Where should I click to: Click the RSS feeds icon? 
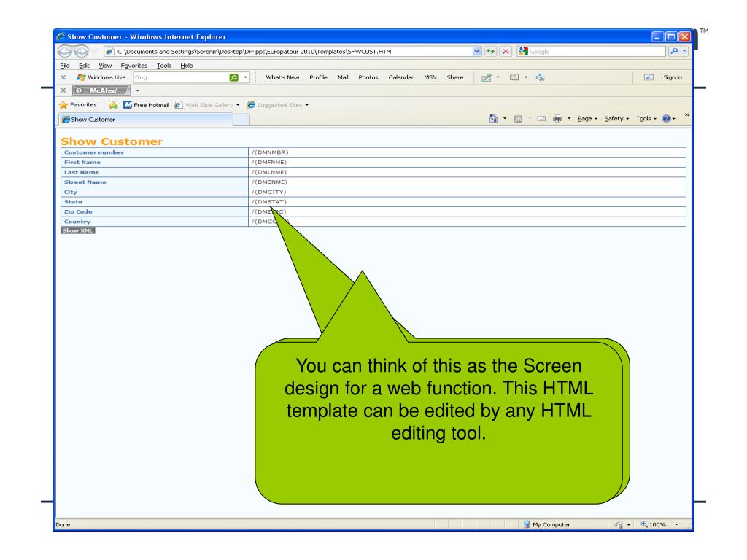tap(518, 119)
